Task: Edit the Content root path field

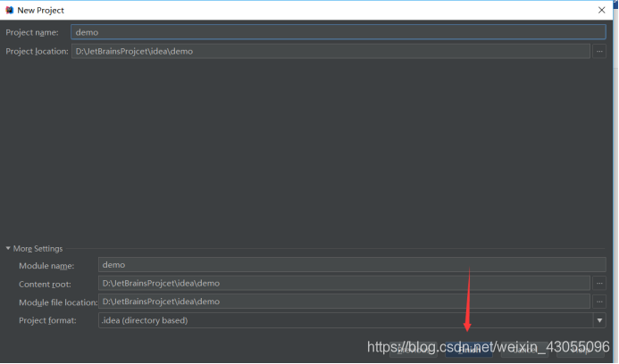Action: click(344, 283)
